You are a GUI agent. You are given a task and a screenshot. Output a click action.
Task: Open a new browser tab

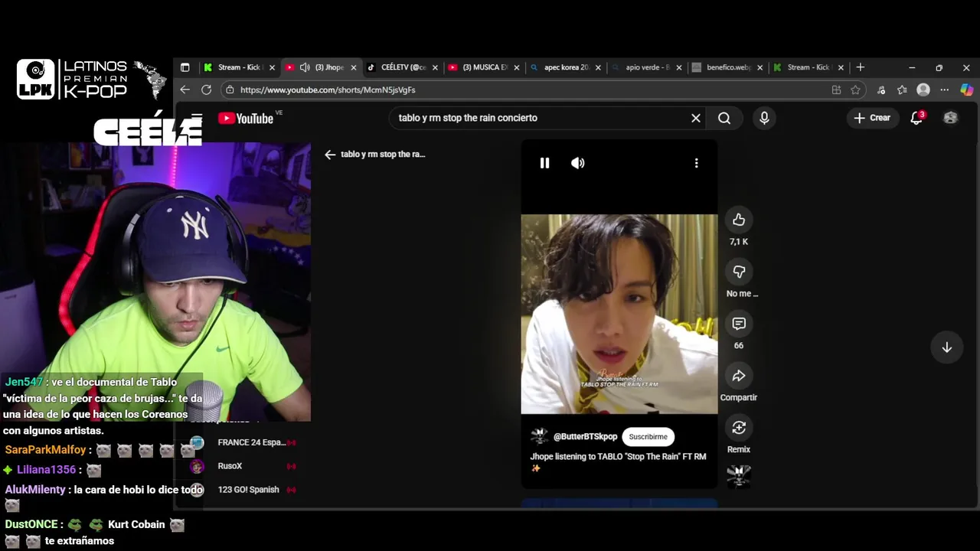click(860, 67)
